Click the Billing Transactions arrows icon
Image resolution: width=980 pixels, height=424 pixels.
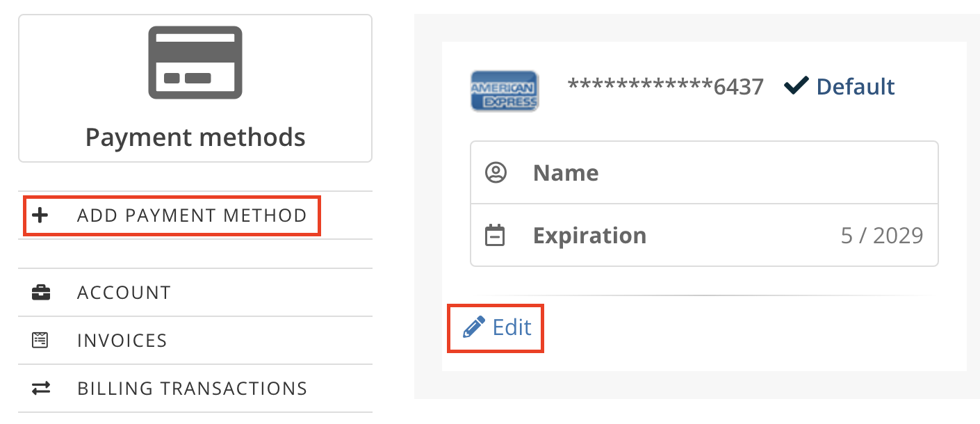[x=41, y=388]
